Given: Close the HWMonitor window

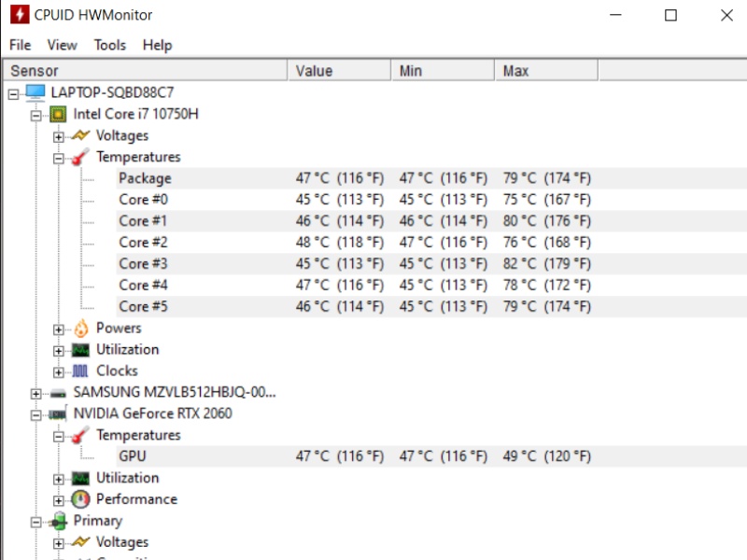Looking at the screenshot, I should click(727, 15).
